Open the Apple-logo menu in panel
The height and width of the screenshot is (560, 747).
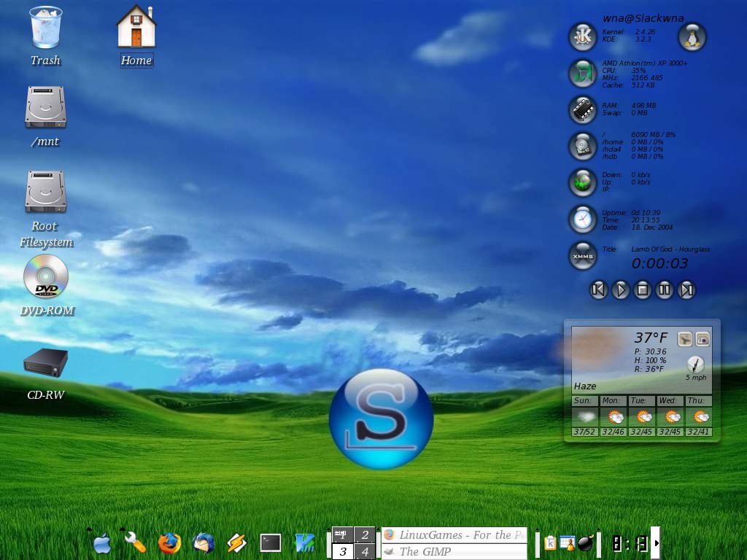[x=102, y=542]
